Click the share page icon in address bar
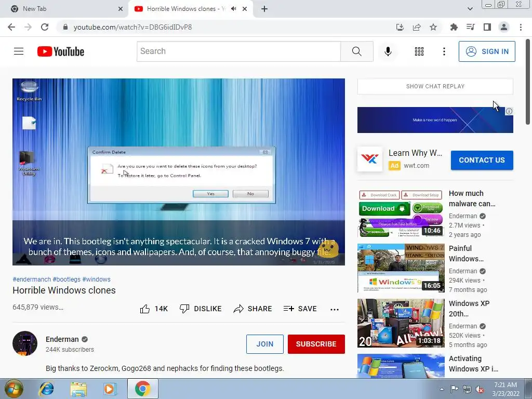Image resolution: width=532 pixels, height=399 pixels. point(417,27)
